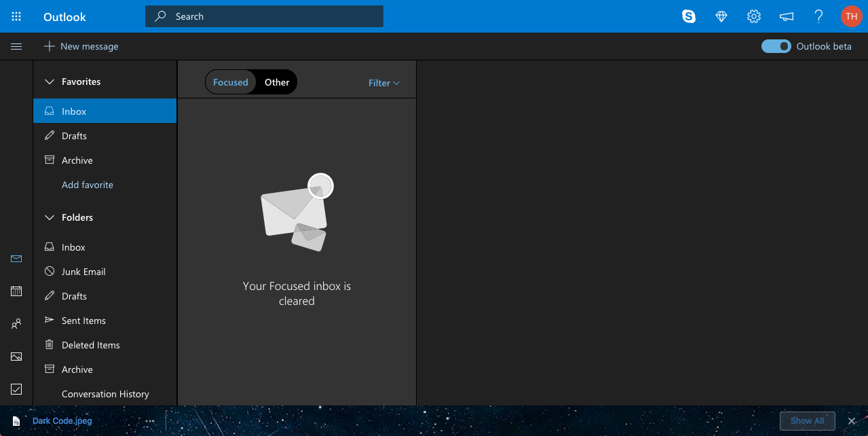Open the Settings gear icon
Image resolution: width=868 pixels, height=436 pixels.
point(754,16)
